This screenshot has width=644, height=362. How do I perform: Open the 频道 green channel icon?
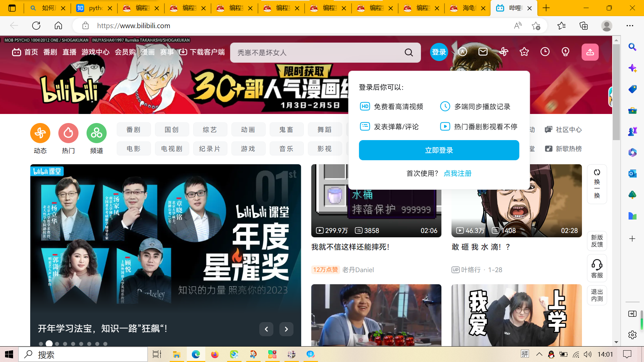coord(97,133)
